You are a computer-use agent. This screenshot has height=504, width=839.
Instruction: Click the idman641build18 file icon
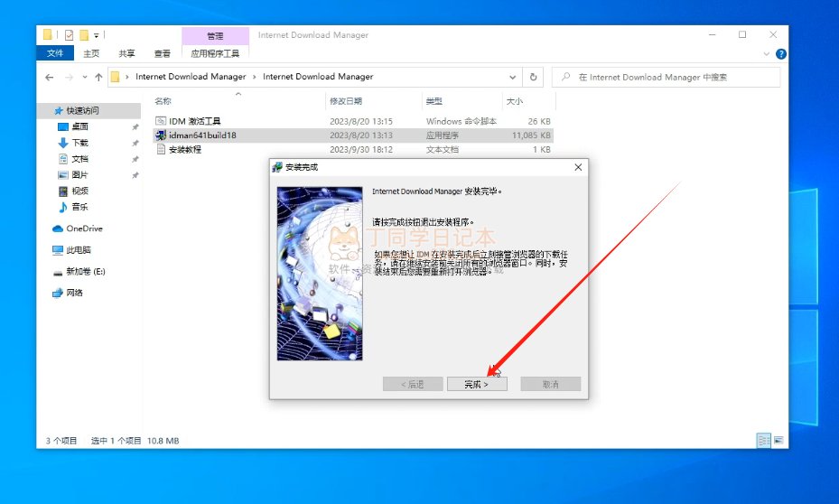tap(161, 135)
